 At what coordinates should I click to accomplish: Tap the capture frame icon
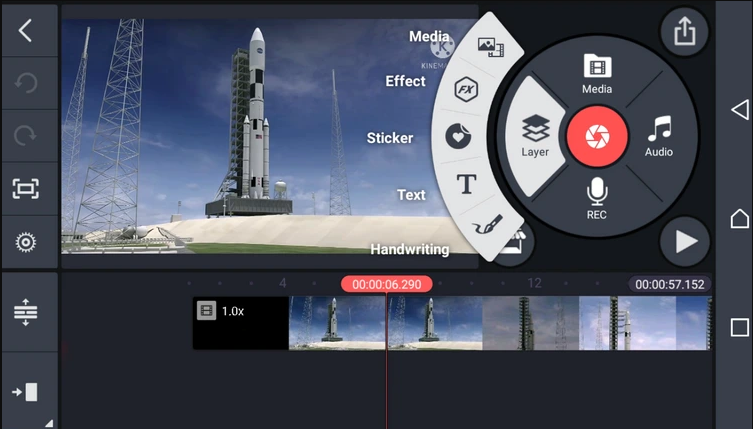pyautogui.click(x=26, y=189)
